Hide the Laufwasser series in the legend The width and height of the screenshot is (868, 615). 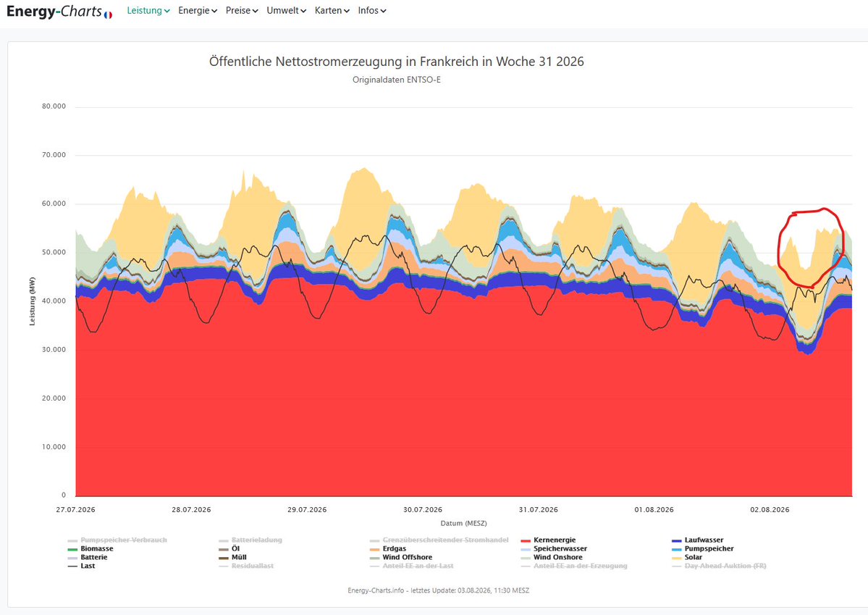pos(697,540)
